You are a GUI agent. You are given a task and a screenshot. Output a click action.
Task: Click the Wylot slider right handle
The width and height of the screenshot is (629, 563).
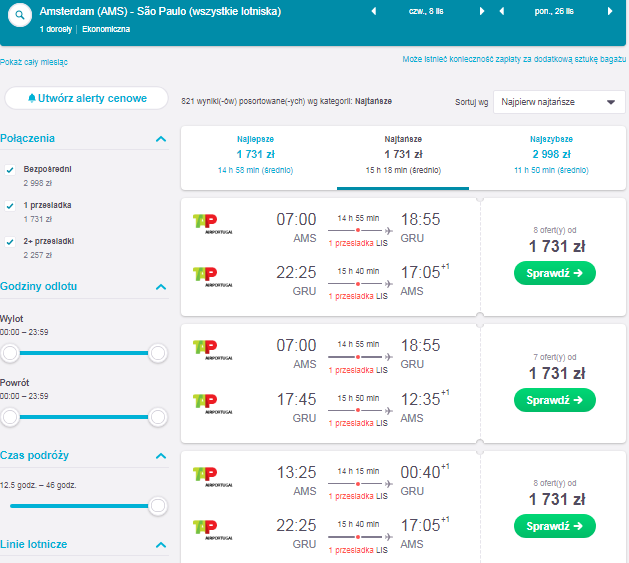coord(158,353)
